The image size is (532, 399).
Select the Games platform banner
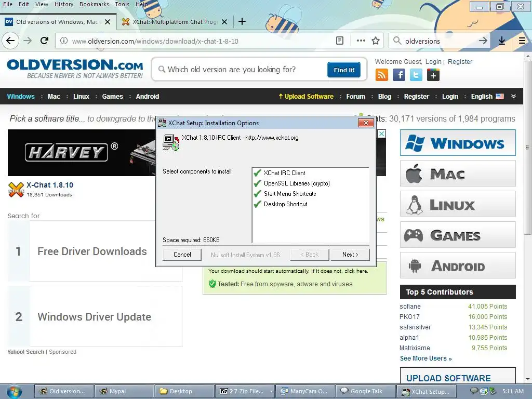[x=458, y=234]
